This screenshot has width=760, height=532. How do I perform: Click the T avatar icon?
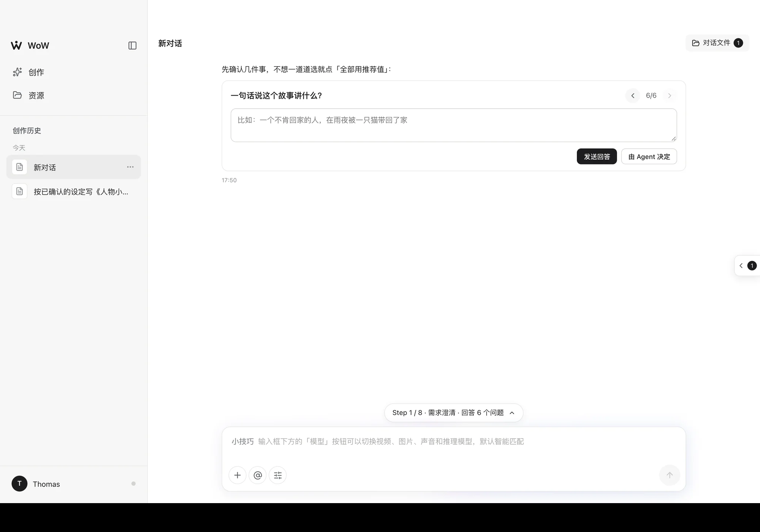pos(19,484)
